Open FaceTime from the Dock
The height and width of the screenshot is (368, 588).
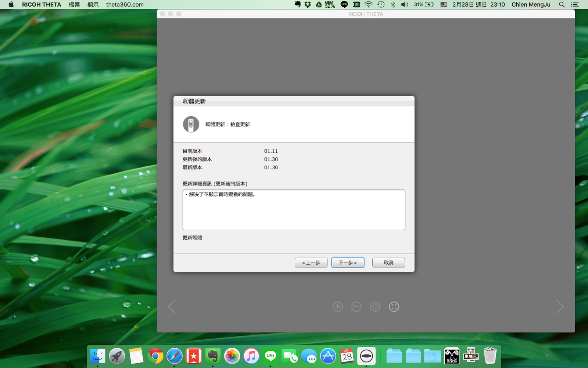290,356
